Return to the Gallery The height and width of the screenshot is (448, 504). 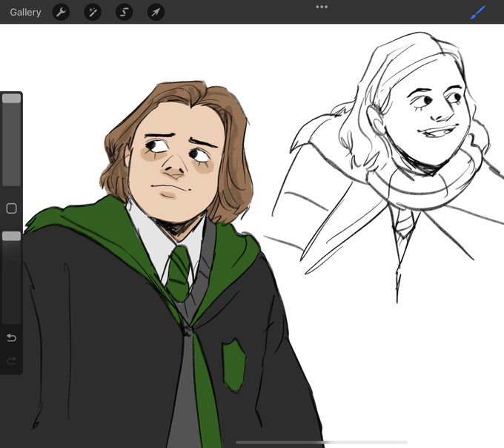[x=25, y=12]
